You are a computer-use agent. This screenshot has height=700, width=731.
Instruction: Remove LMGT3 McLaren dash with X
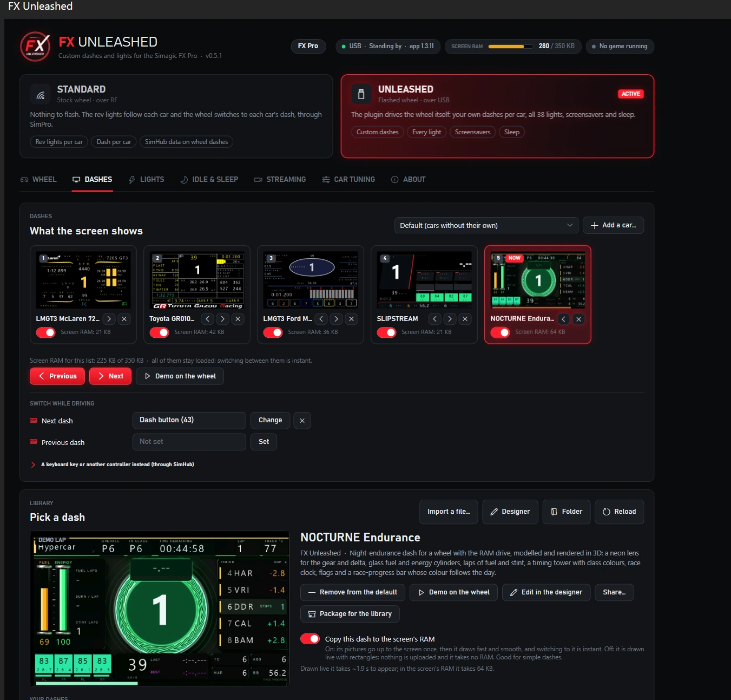click(x=124, y=319)
